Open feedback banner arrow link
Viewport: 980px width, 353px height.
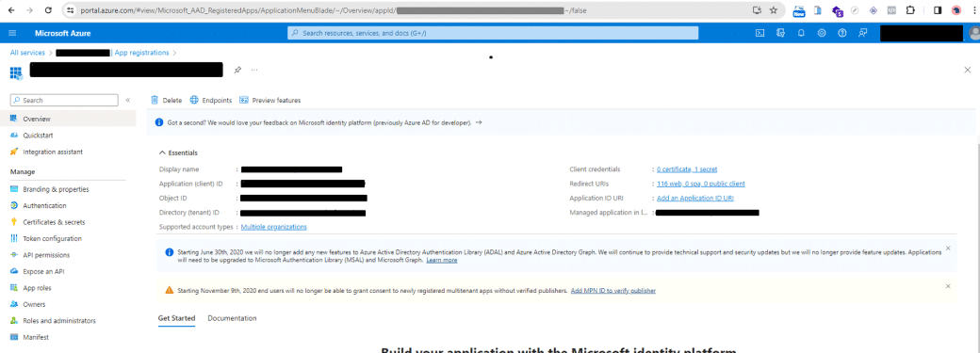pyautogui.click(x=479, y=122)
